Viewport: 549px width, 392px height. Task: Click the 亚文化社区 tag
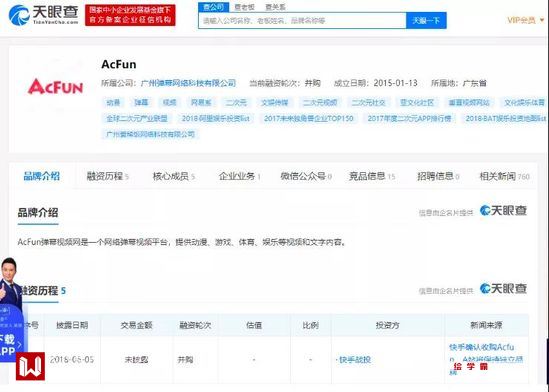coord(417,102)
